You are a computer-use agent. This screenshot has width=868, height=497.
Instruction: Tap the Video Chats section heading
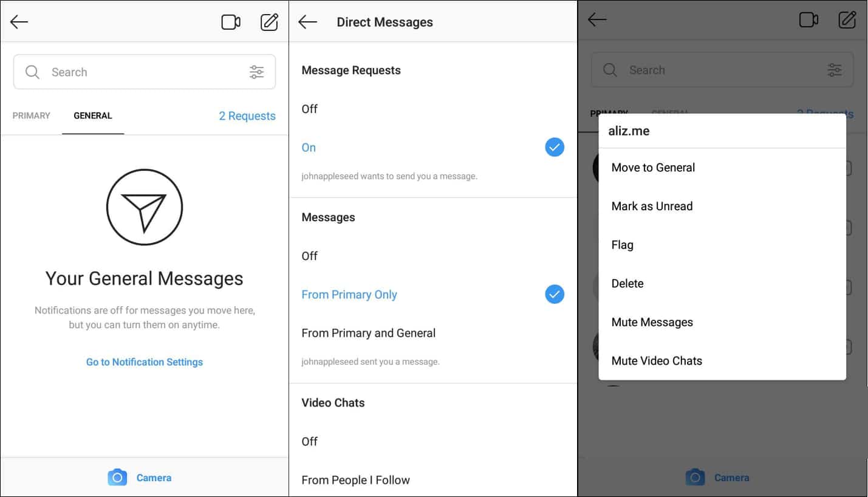[x=333, y=403]
